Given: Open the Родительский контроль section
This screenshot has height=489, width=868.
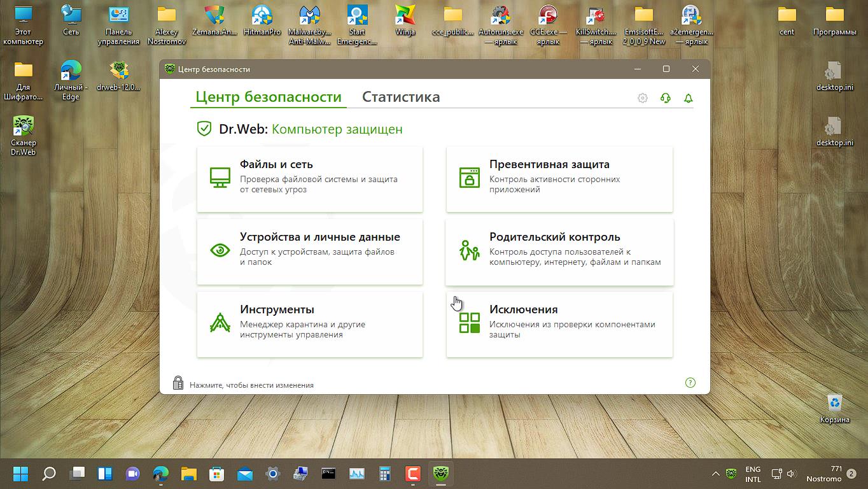Looking at the screenshot, I should tap(559, 252).
